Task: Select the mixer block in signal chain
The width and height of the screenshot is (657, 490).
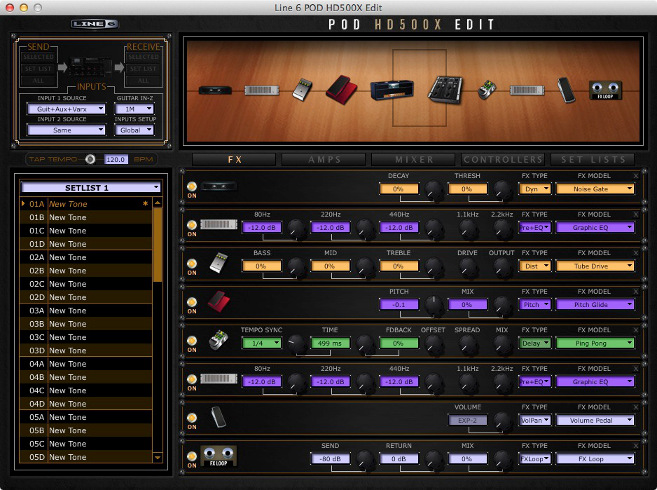Action: pyautogui.click(x=445, y=89)
